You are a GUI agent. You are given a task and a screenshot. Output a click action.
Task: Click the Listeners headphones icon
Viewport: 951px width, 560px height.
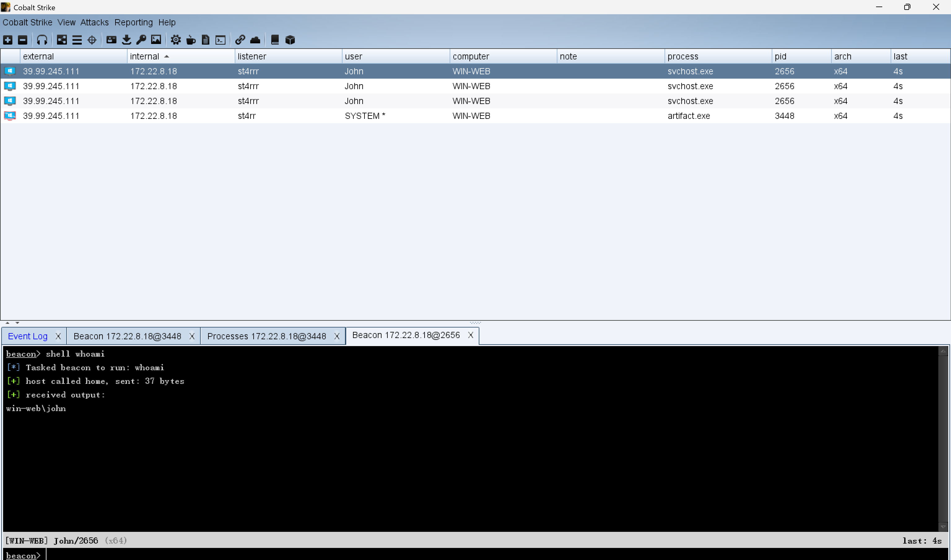(42, 40)
